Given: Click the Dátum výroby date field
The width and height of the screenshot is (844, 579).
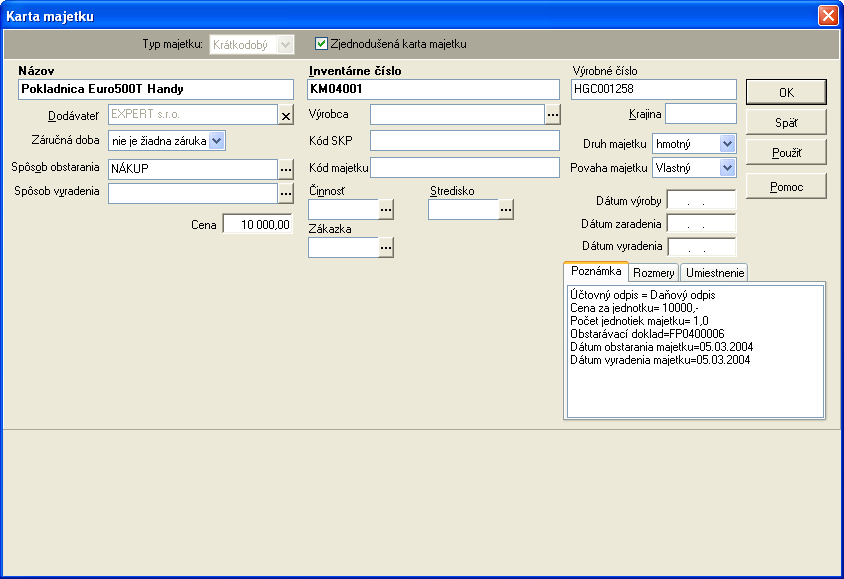Looking at the screenshot, I should click(701, 200).
